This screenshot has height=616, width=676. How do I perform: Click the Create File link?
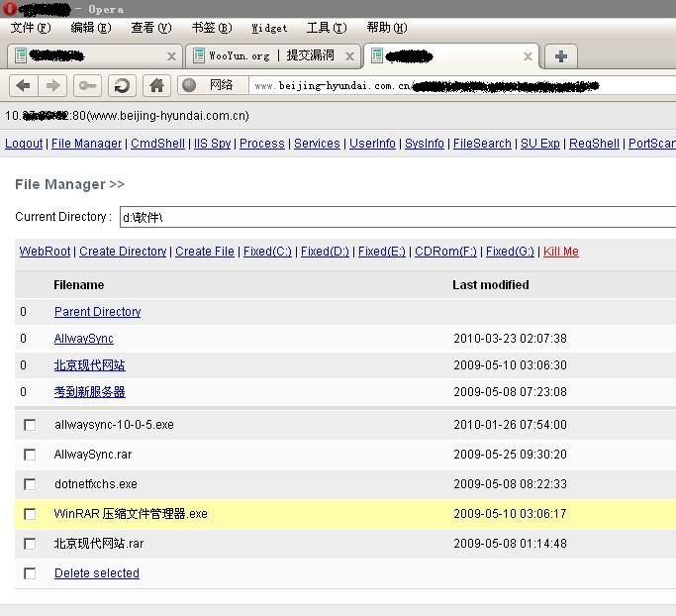[x=205, y=252]
